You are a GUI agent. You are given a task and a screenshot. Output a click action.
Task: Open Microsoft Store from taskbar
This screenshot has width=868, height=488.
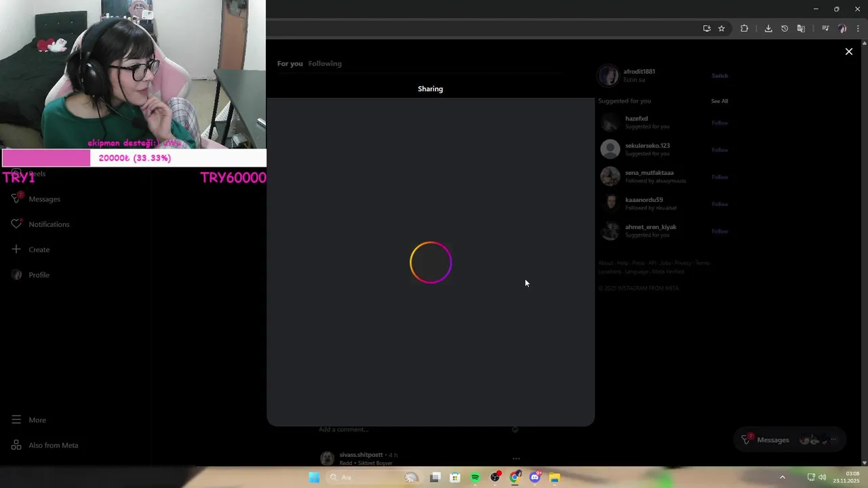[455, 477]
